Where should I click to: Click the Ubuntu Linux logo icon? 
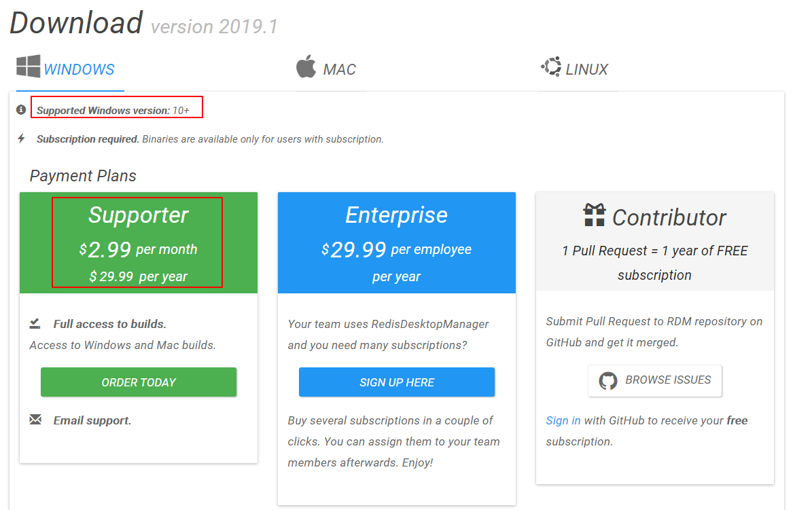pyautogui.click(x=551, y=67)
